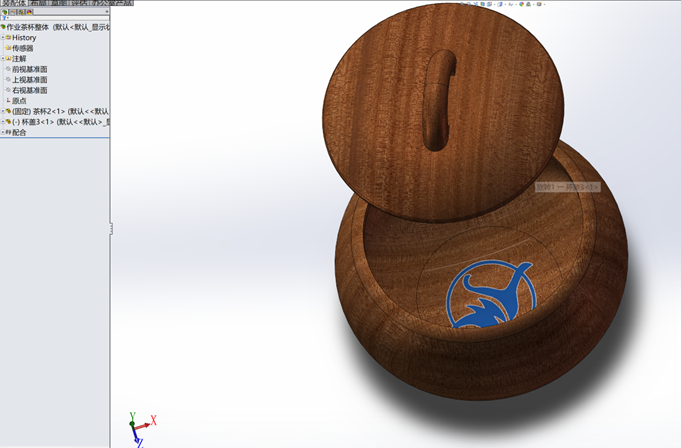The width and height of the screenshot is (681, 448).
Task: Open the PropertyManager tab
Action: 13,12
